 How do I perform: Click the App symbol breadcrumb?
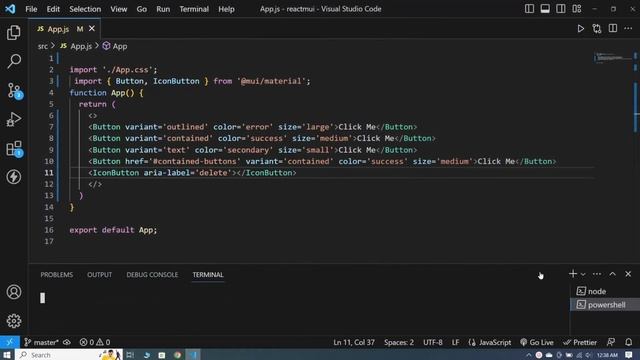(115, 46)
